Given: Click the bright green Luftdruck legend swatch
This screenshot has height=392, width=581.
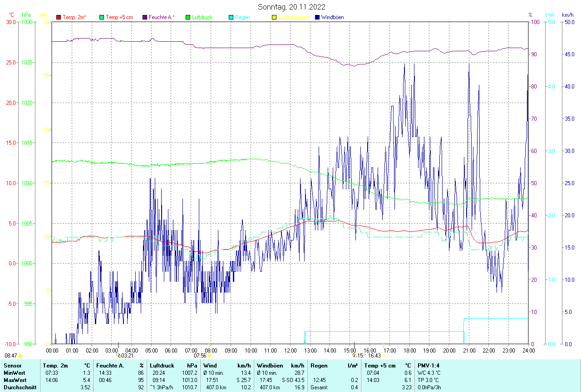Looking at the screenshot, I should (188, 17).
